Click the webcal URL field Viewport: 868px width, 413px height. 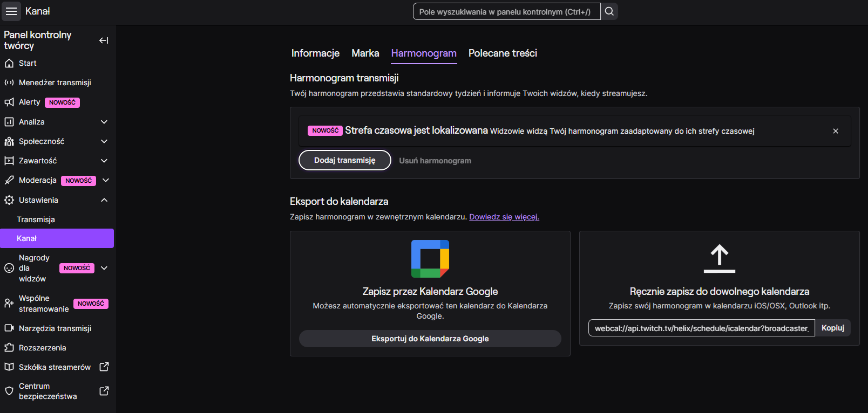pyautogui.click(x=702, y=328)
